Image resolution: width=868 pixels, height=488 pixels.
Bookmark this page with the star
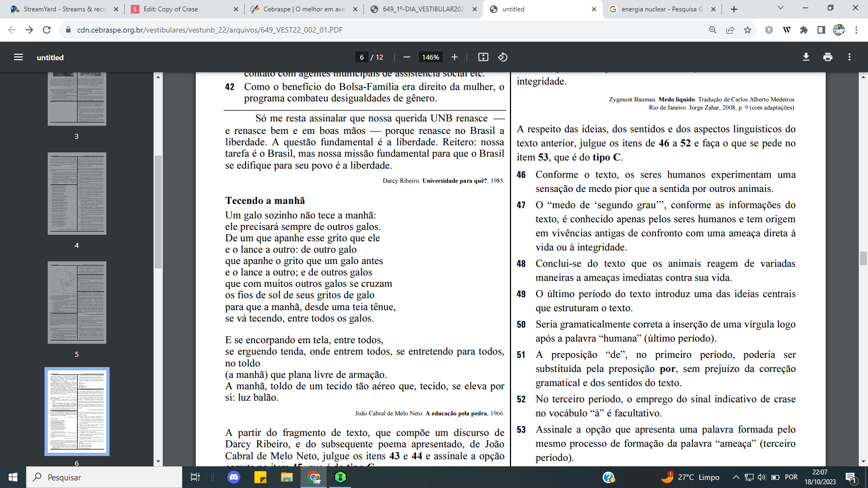pos(748,30)
